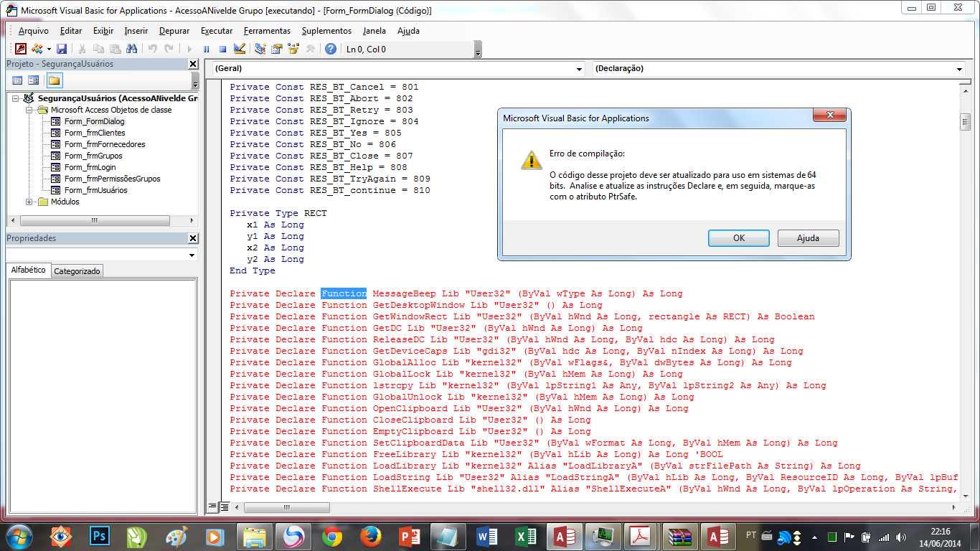Switch to the Alfabético tab
This screenshot has height=551, width=980.
[29, 270]
